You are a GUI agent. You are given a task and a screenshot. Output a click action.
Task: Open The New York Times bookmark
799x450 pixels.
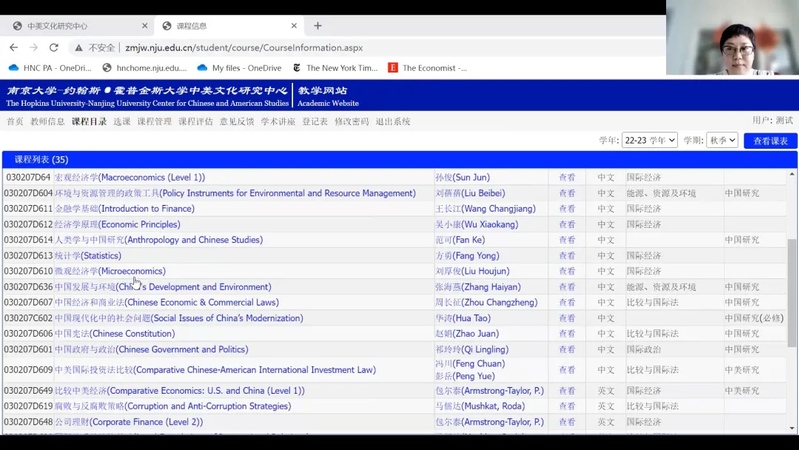click(x=335, y=68)
